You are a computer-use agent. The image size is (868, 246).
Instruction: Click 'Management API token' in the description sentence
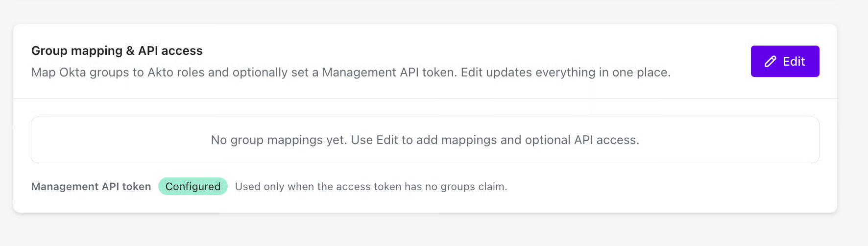pos(389,73)
